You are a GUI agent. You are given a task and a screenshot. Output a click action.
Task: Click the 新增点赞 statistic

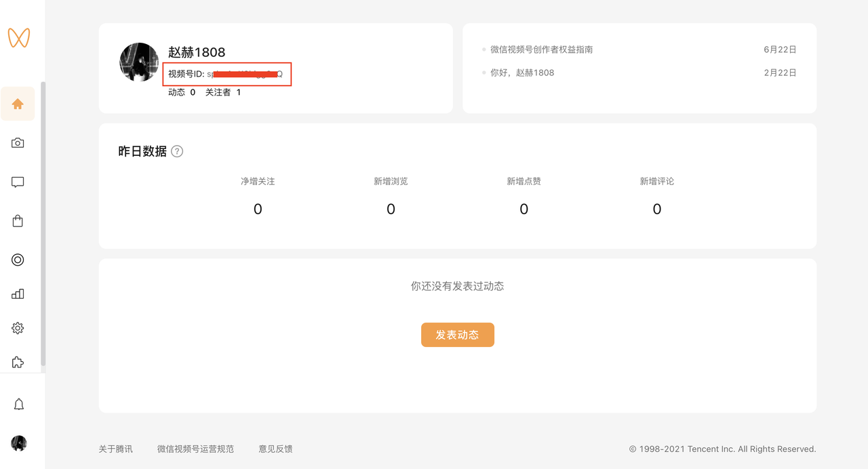[x=524, y=197]
